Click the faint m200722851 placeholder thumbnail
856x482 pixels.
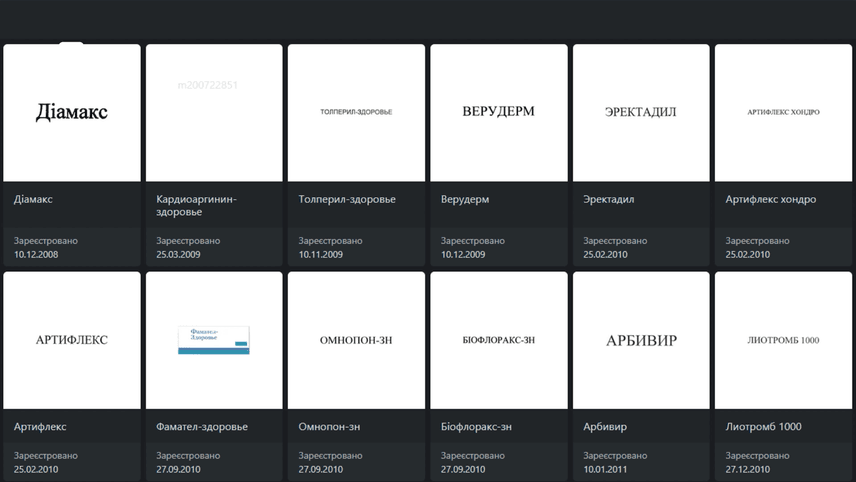pyautogui.click(x=214, y=112)
